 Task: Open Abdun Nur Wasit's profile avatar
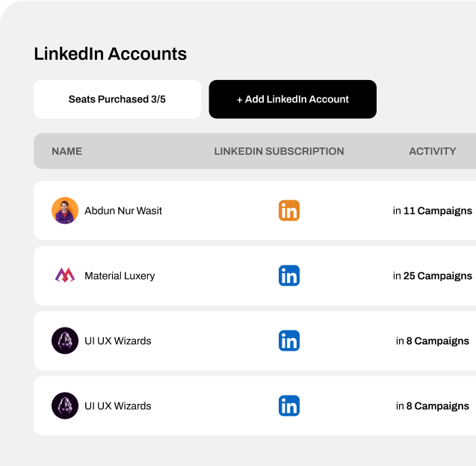pyautogui.click(x=65, y=210)
